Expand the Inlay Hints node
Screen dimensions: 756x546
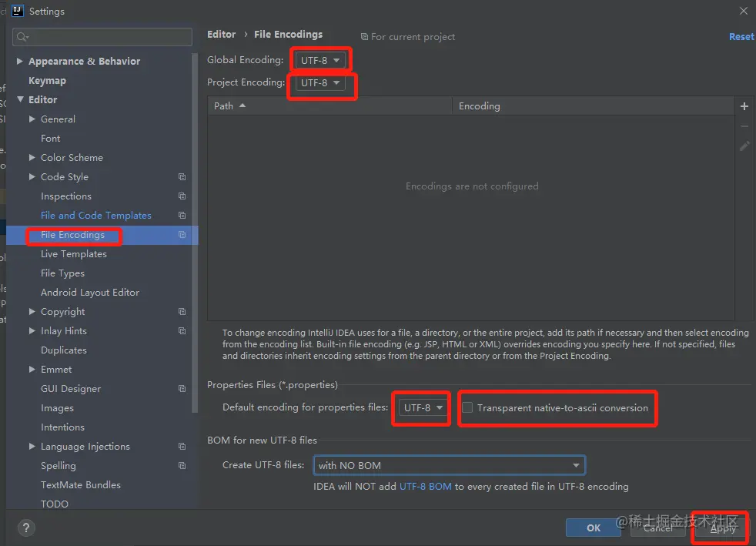coord(32,331)
